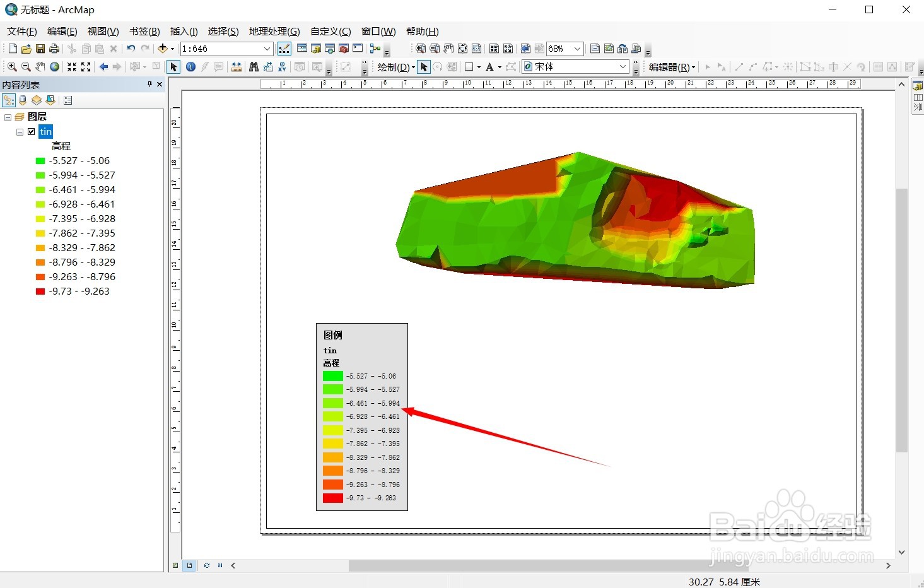Switch to List By Source
The image size is (924, 588).
click(x=23, y=100)
